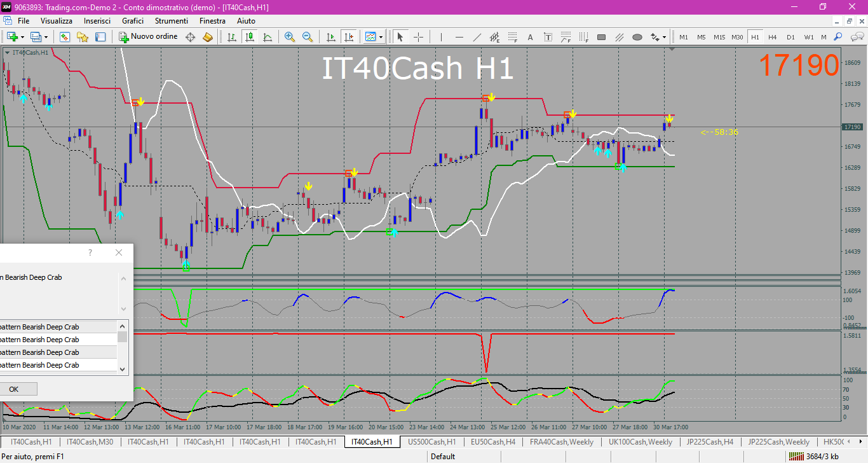The width and height of the screenshot is (868, 463).
Task: Select the horizontal line tool
Action: coord(459,37)
